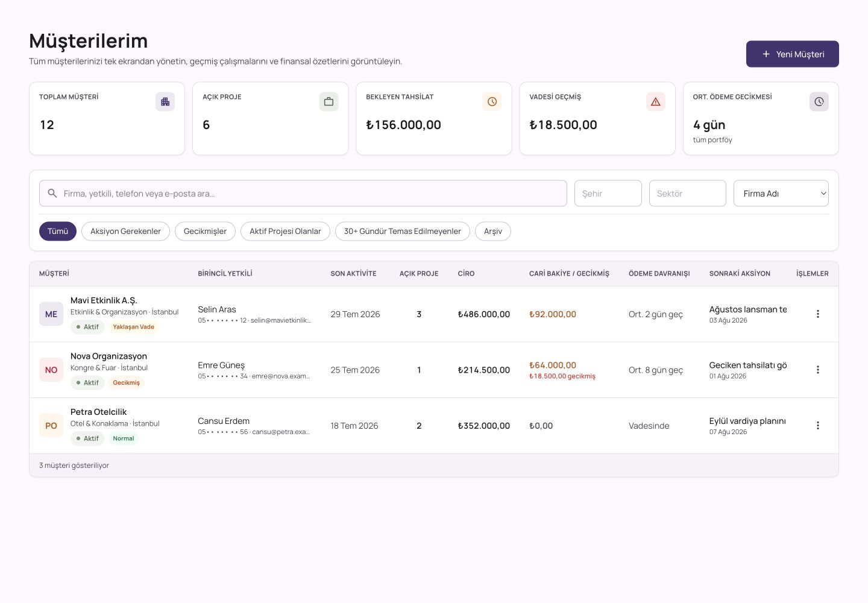Click the ₺214.500,00 revenue value

point(484,370)
